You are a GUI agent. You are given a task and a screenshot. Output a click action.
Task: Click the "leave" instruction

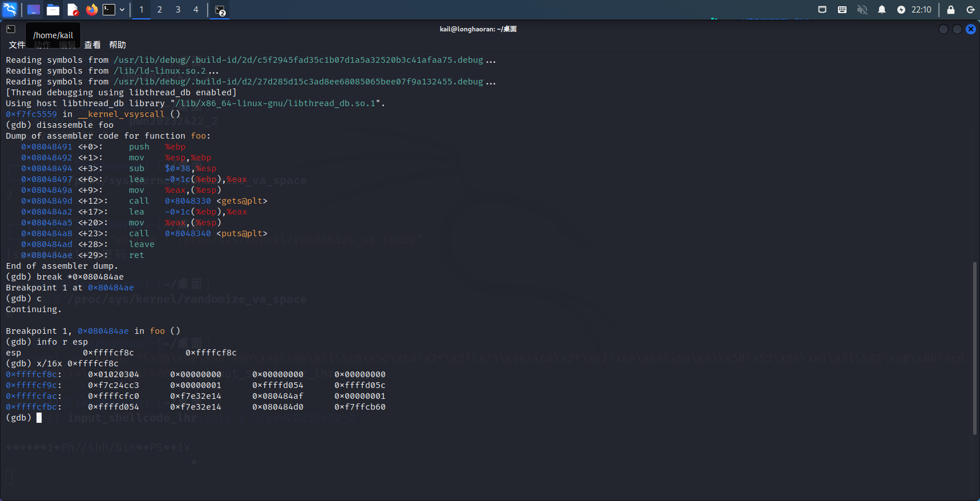click(x=141, y=244)
